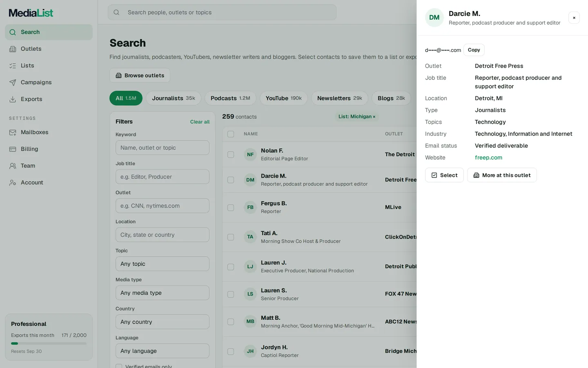Click the Search magnifier icon in sidebar
588x368 pixels.
13,32
